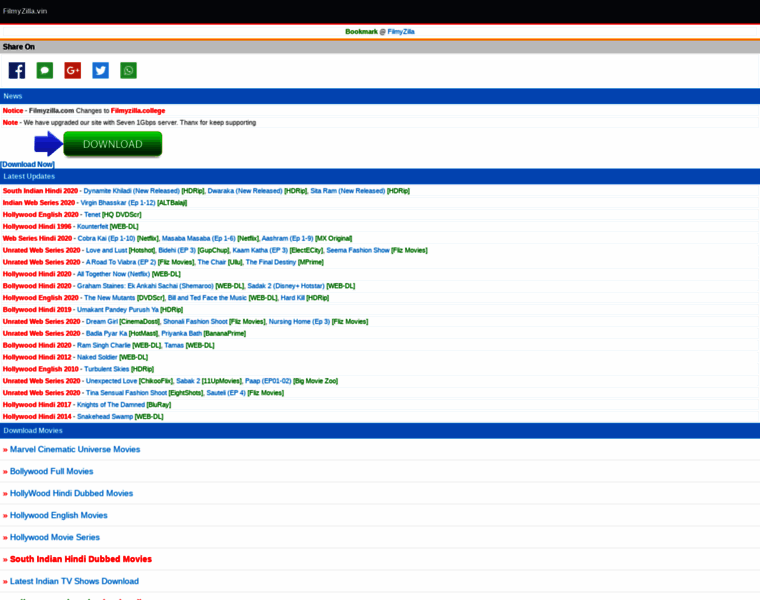760x600 pixels.
Task: Open the Download Now link
Action: pos(28,164)
